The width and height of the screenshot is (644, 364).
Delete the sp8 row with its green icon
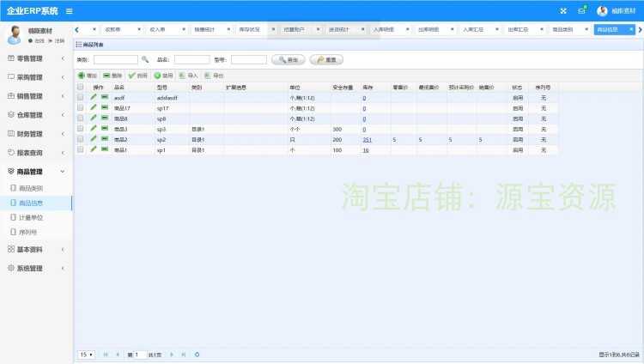point(105,118)
